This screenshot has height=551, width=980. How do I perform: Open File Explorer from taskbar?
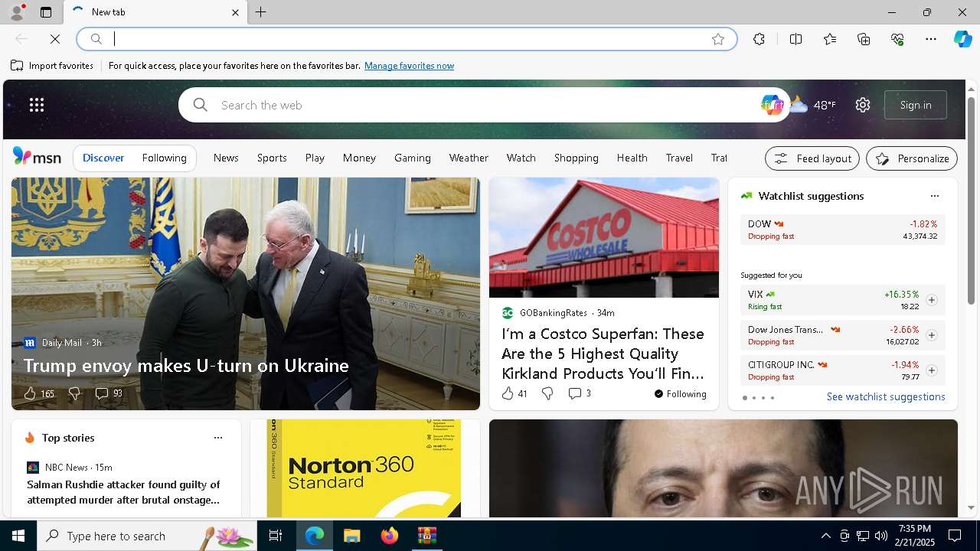[351, 536]
